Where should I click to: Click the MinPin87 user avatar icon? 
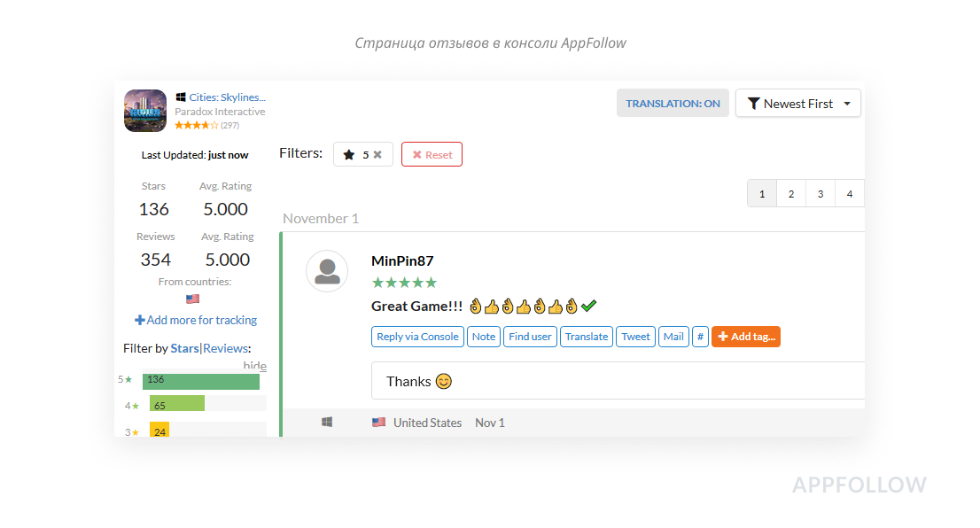pyautogui.click(x=327, y=271)
